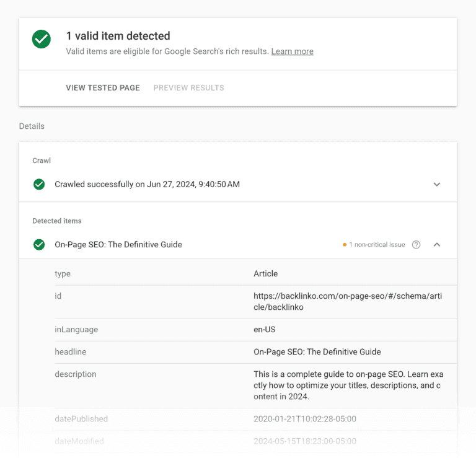The image size is (476, 458).
Task: Select the 'en-US' language value
Action: (265, 330)
